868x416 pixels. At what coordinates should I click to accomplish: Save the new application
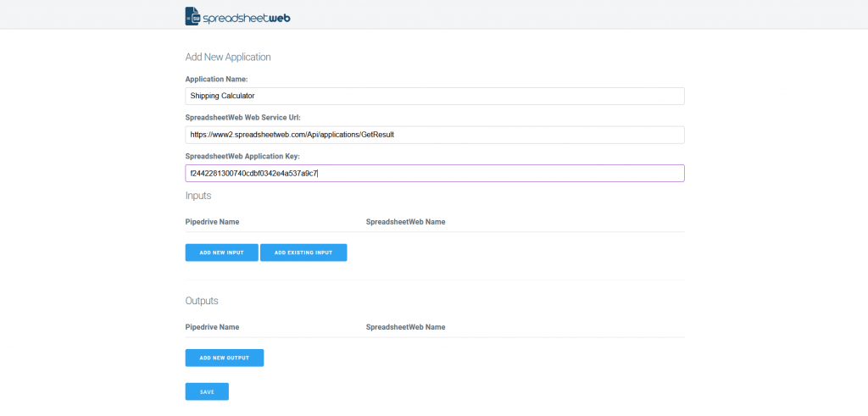[x=207, y=391]
